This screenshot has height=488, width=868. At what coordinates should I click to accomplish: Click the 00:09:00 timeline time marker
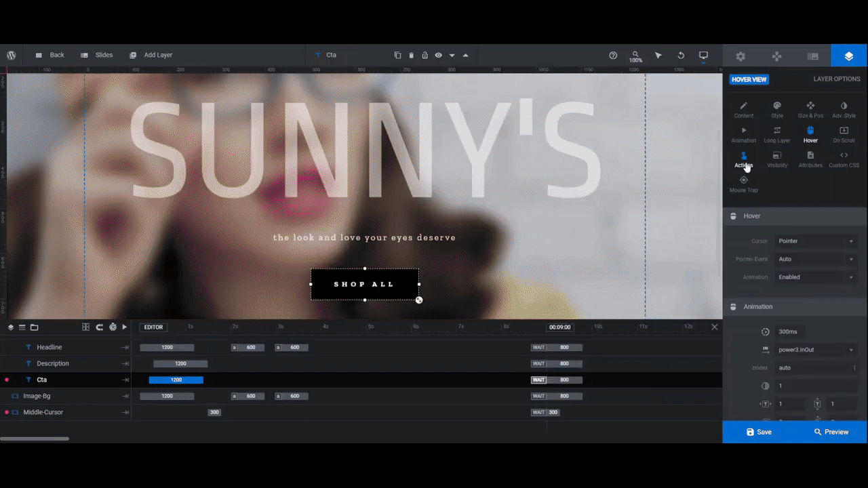tap(559, 327)
